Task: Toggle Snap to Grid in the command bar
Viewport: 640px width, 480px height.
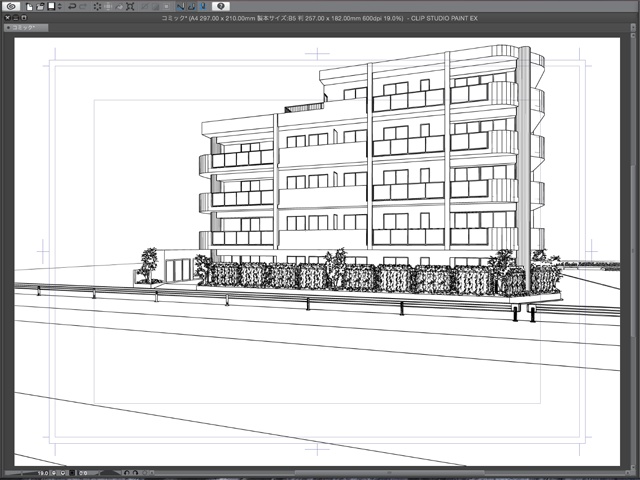Action: [x=203, y=7]
